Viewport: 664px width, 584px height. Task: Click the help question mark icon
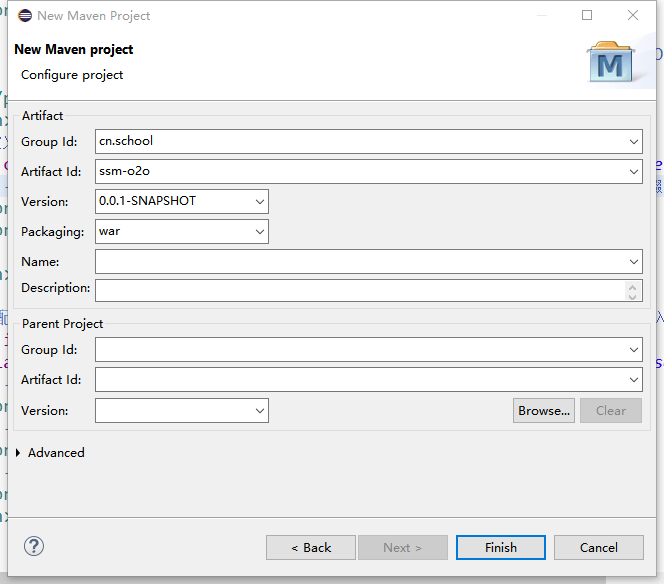click(x=34, y=546)
